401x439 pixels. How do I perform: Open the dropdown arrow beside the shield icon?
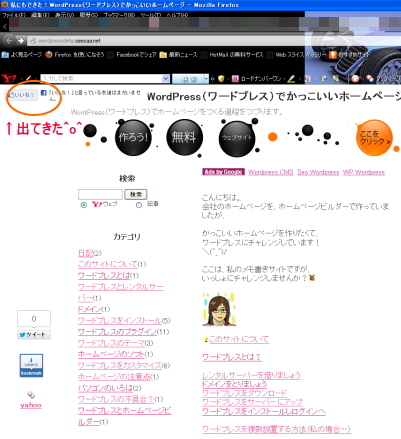point(228,79)
